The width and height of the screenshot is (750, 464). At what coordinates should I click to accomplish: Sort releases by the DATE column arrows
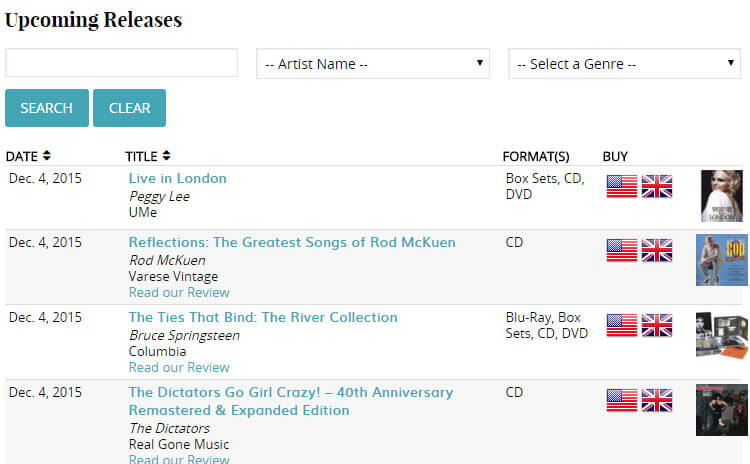coord(46,155)
